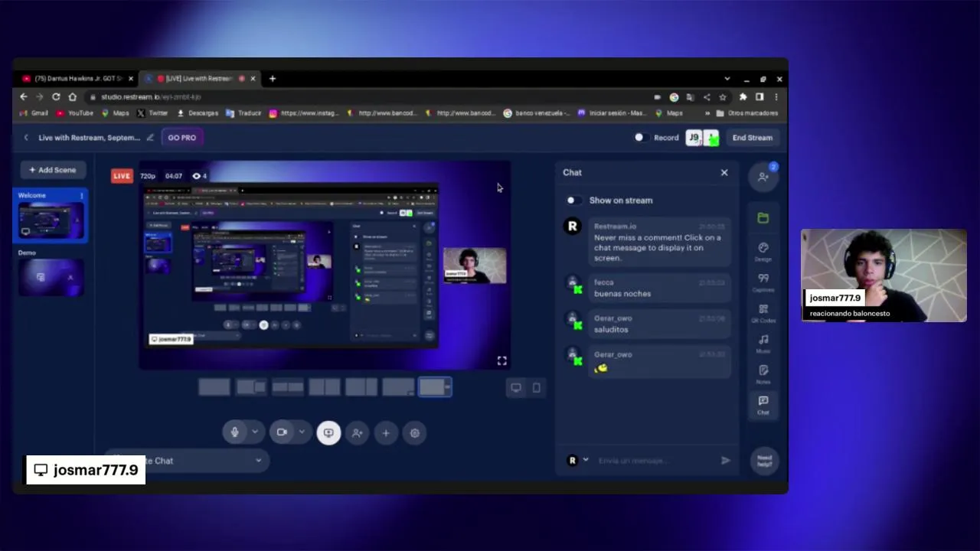The height and width of the screenshot is (551, 980).
Task: Click the GO PRO button
Action: click(x=182, y=138)
